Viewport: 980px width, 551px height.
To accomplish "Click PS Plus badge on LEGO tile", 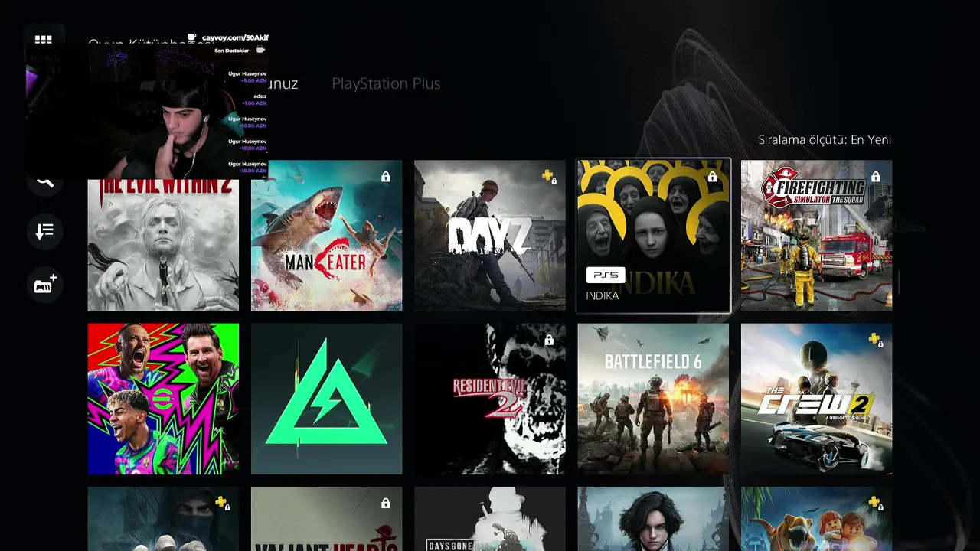I will coord(876,503).
